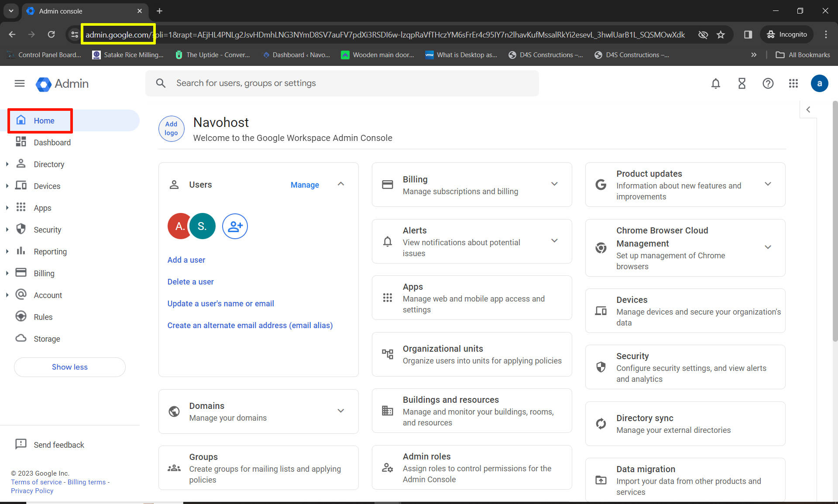Open the Groups card
This screenshot has width=838, height=504.
click(x=258, y=468)
